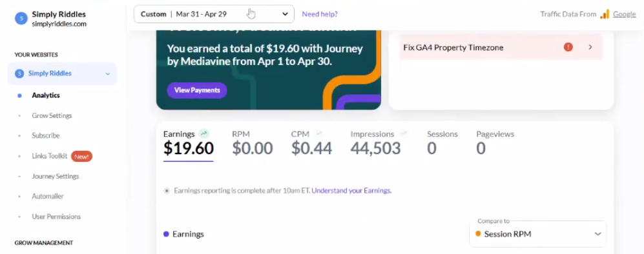This screenshot has width=644, height=254.
Task: Click the green trend icon beside Earnings
Action: (204, 133)
